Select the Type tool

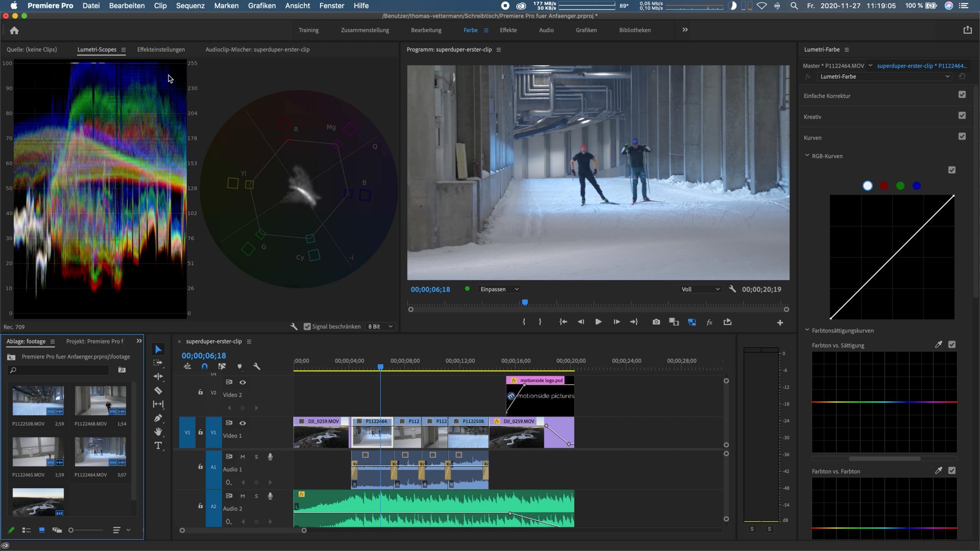pos(158,445)
